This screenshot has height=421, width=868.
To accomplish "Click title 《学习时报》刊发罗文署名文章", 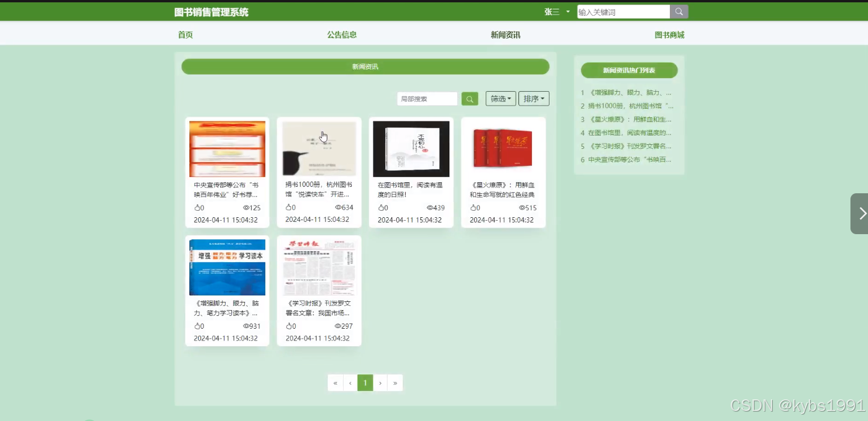I will coord(319,308).
